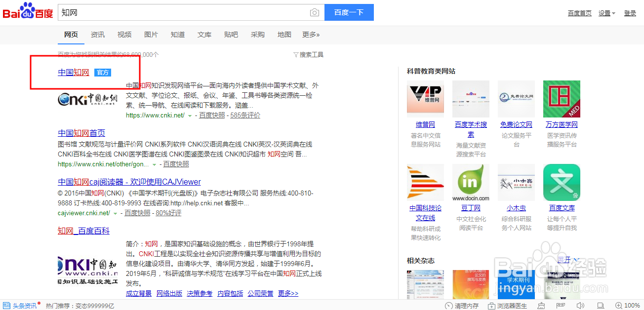Expand the arrow beside cnki.net/other/gon... URL
Viewport: 644px width, 310px height.
(x=154, y=164)
